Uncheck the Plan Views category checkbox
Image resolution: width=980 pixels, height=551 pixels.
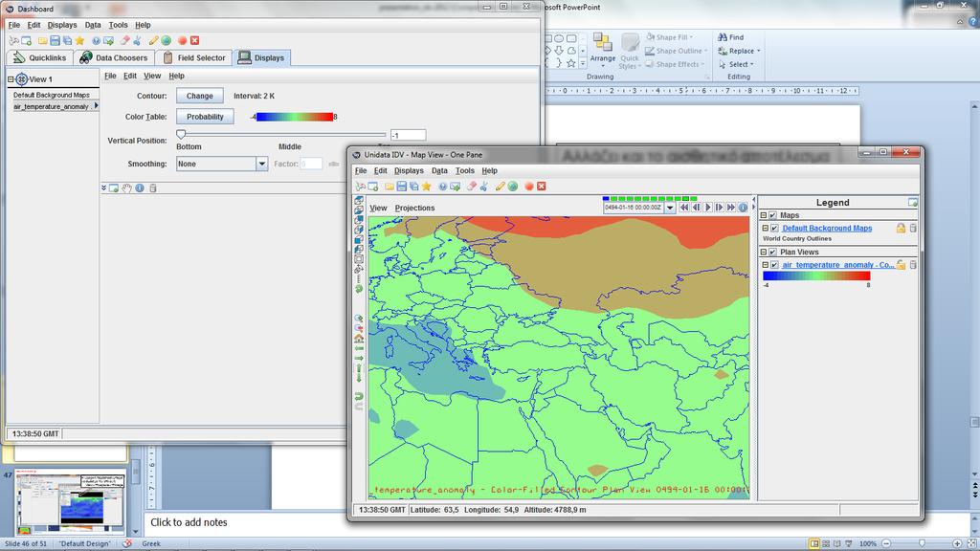(773, 252)
